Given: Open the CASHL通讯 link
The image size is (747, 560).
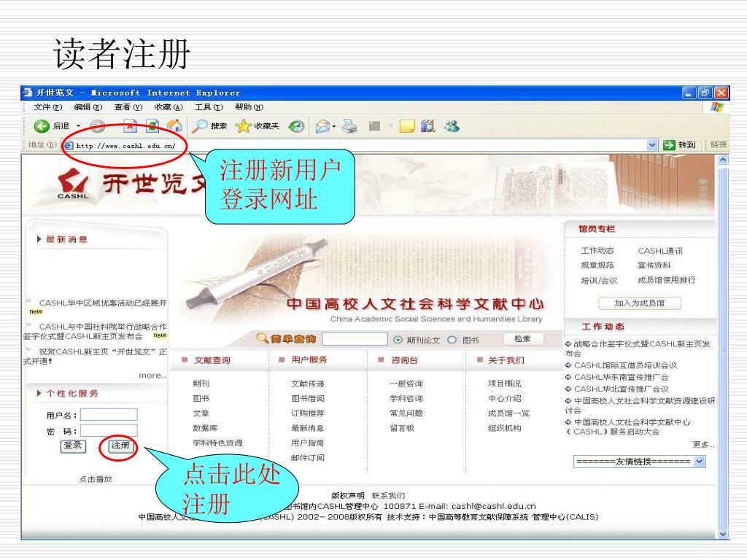Looking at the screenshot, I should 659,251.
